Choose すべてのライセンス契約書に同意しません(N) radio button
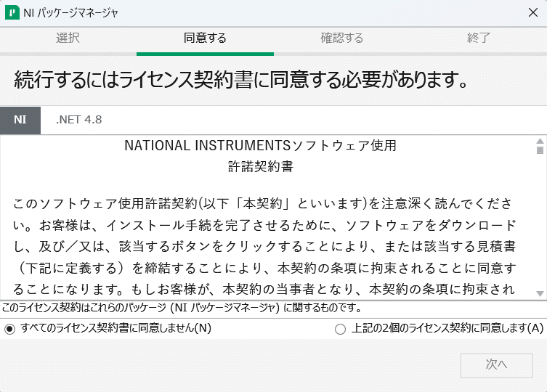 coord(9,330)
